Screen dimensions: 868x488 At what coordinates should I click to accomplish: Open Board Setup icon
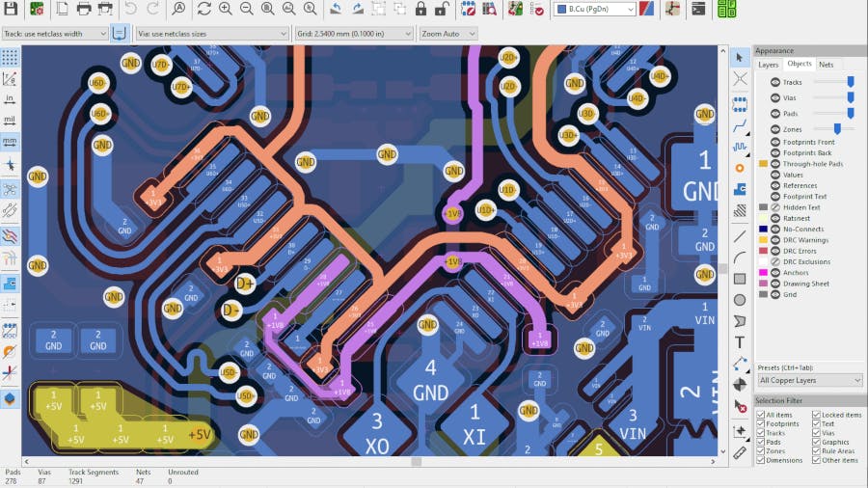(37, 9)
